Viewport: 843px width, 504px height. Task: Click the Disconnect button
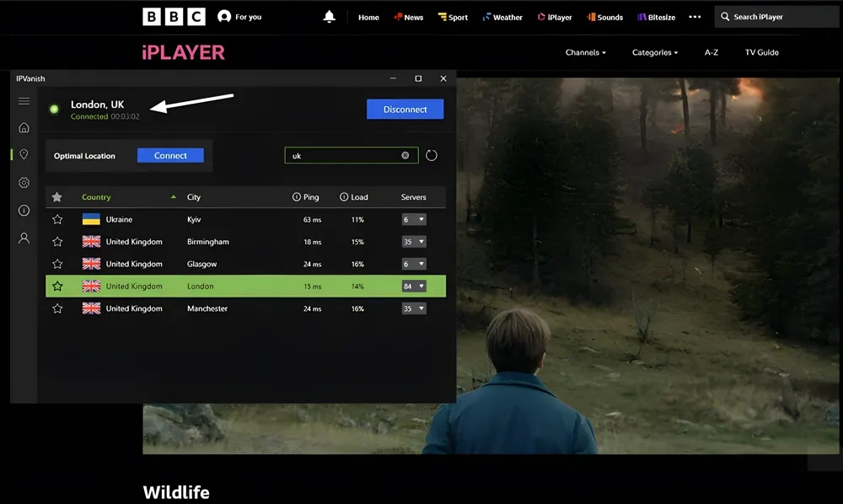click(405, 109)
